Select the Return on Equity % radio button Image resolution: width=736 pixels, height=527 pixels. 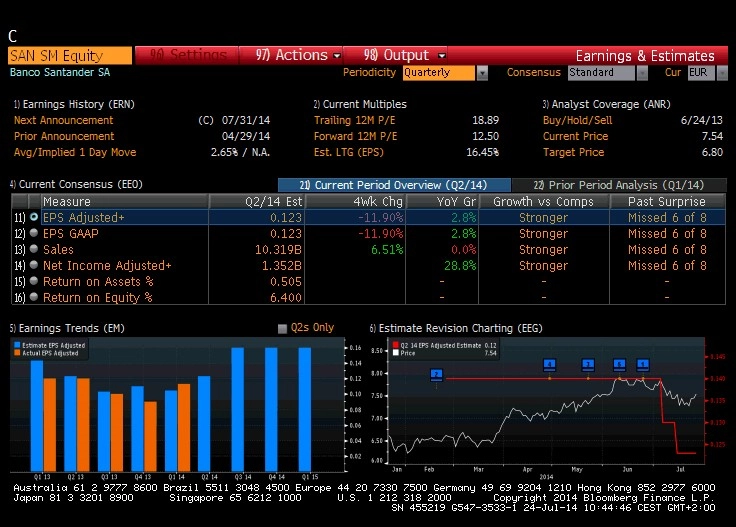click(34, 297)
